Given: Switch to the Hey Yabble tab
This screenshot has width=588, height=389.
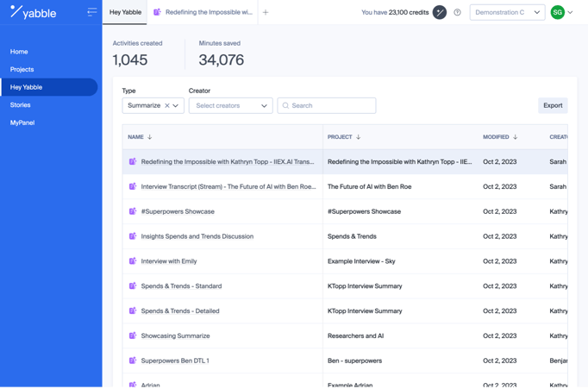Looking at the screenshot, I should [x=125, y=12].
